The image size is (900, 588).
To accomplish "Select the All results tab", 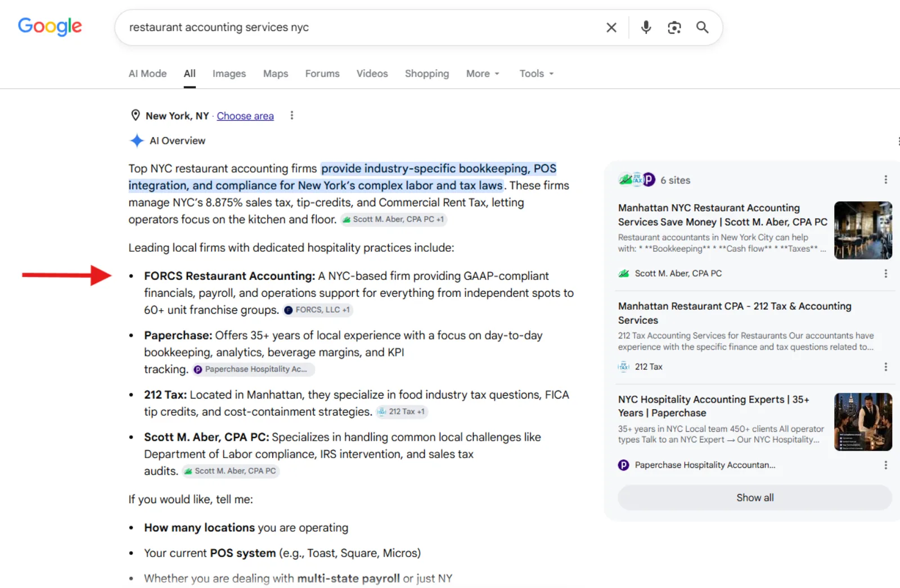I will (190, 74).
